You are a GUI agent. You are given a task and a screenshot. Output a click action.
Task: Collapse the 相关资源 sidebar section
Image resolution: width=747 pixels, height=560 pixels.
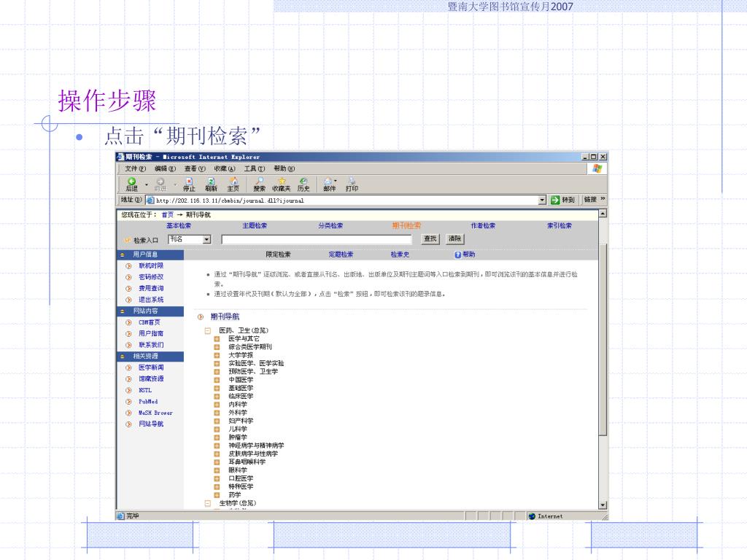click(123, 357)
